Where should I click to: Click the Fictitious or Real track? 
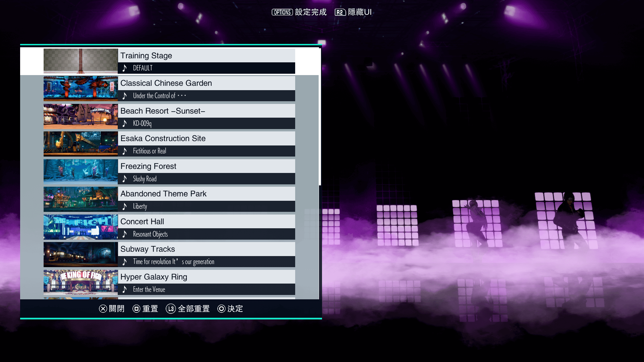coord(207,151)
